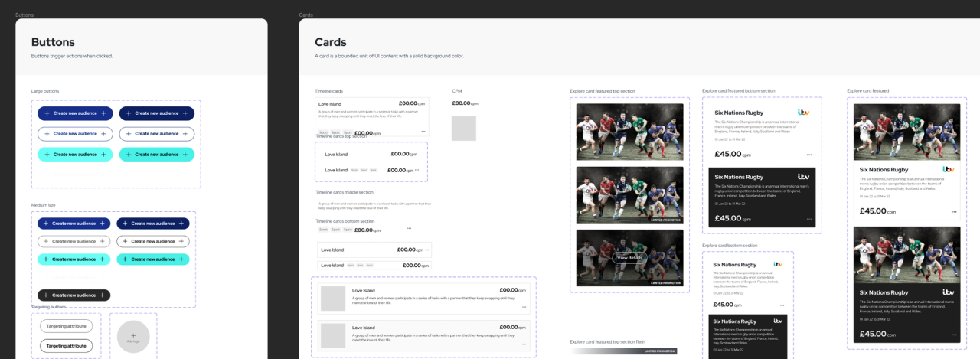
Task: Select the Cards frame label above the frame
Action: (306, 15)
